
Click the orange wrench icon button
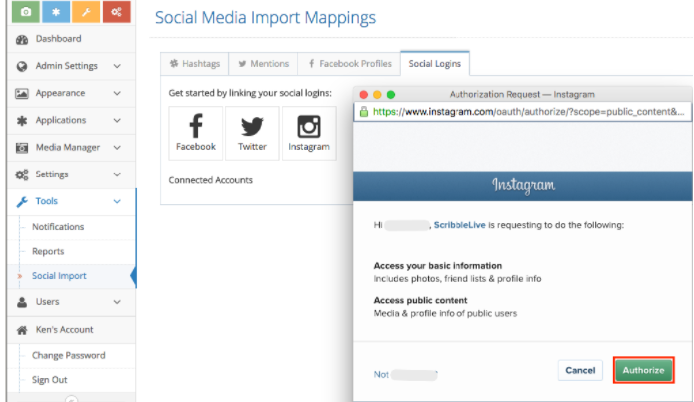[x=86, y=12]
